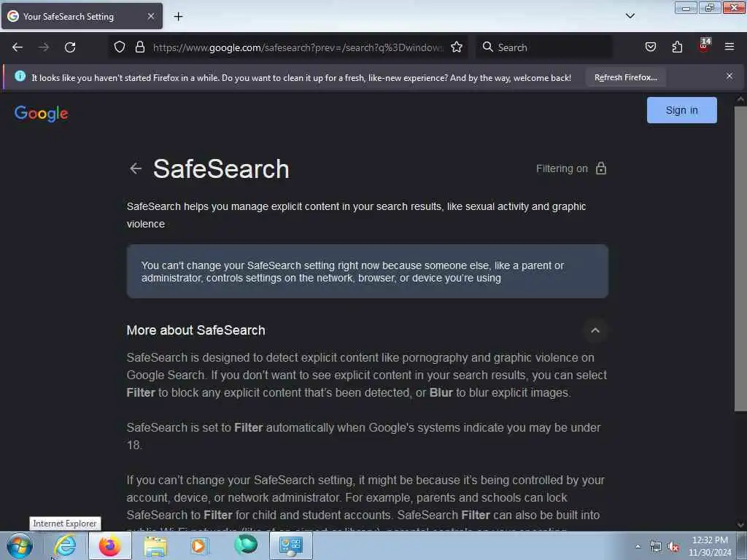Screen dimensions: 747x560
Task: Dismiss the Firefox notification bar
Action: (x=729, y=76)
